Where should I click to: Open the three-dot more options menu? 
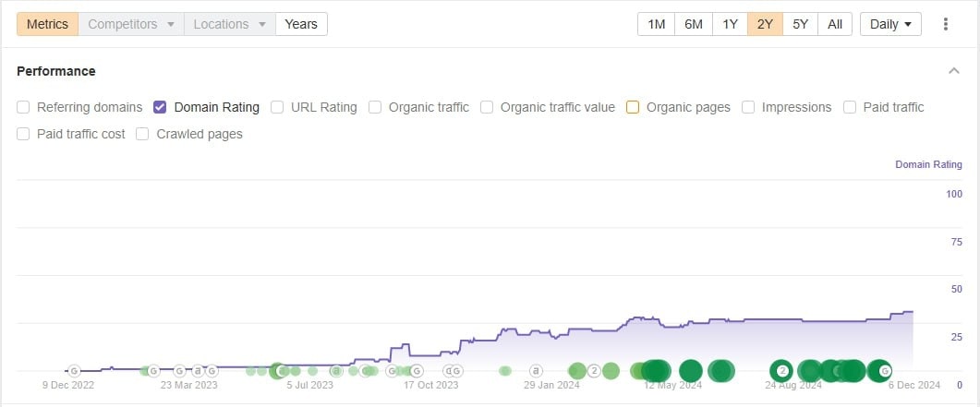click(946, 24)
